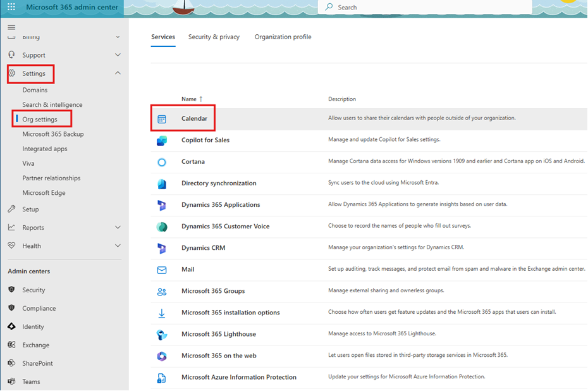The height and width of the screenshot is (391, 588).
Task: Click the Microsoft 365 Lighthouse icon
Action: (x=162, y=335)
